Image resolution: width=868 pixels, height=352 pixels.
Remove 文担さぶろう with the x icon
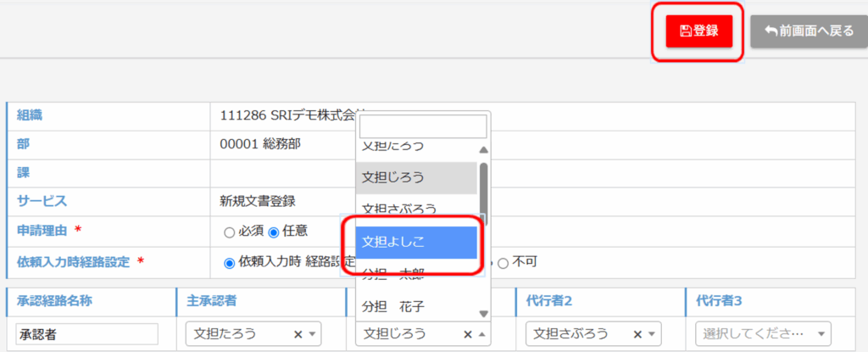coord(637,334)
